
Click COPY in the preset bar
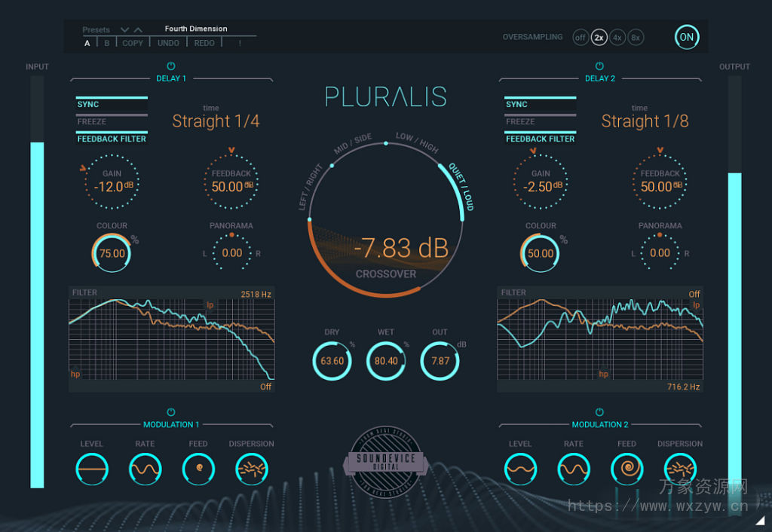click(x=132, y=43)
